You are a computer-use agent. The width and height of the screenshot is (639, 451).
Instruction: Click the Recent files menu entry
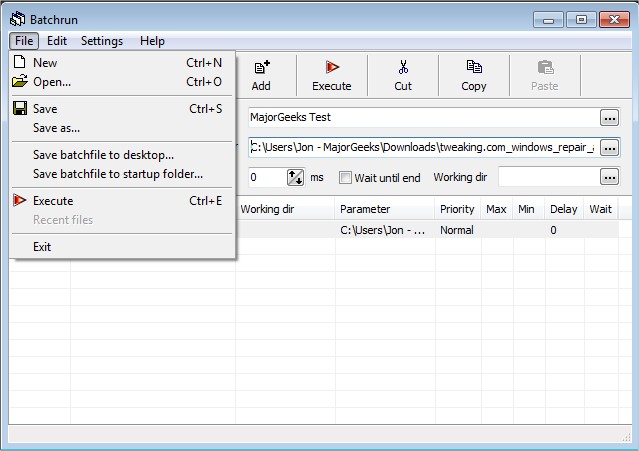pos(122,220)
